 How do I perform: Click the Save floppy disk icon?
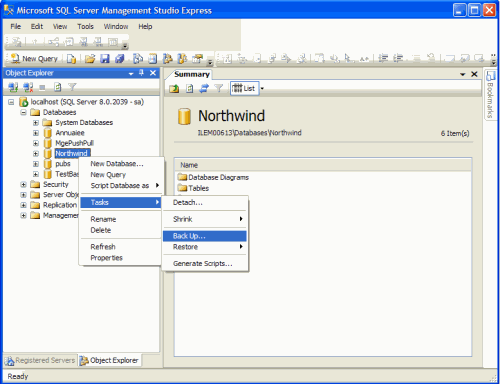[x=105, y=59]
